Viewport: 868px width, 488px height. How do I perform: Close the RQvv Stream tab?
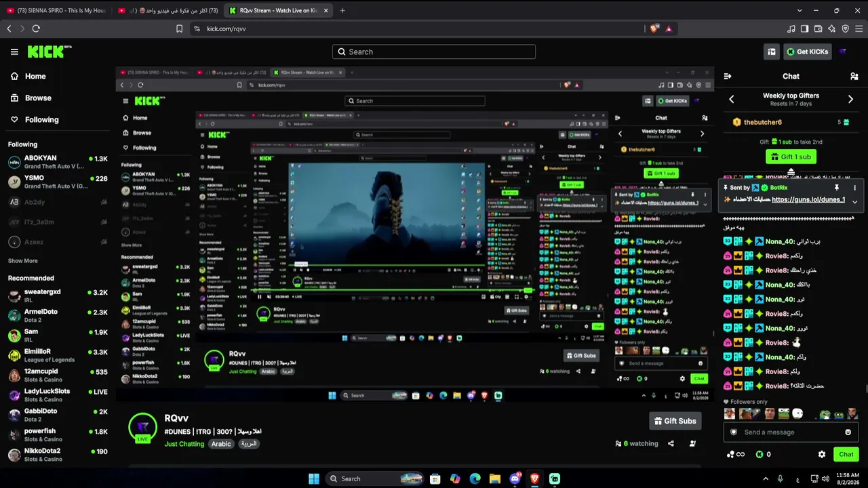tap(325, 11)
